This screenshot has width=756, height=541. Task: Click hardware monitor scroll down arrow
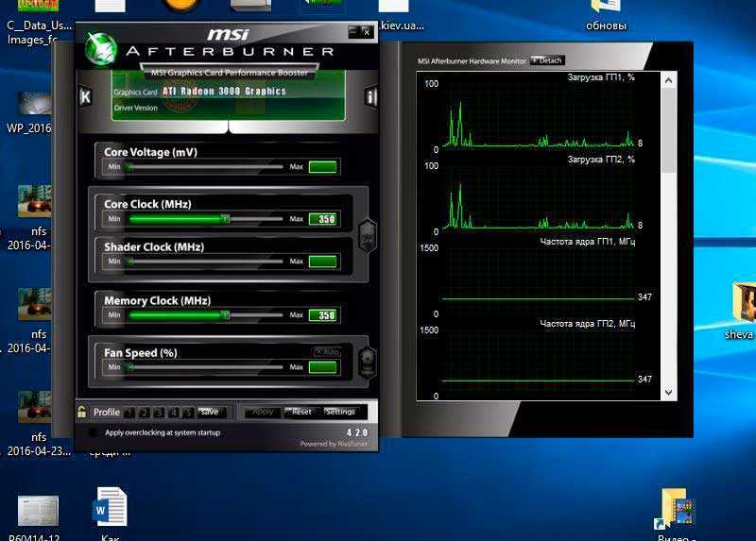[669, 393]
